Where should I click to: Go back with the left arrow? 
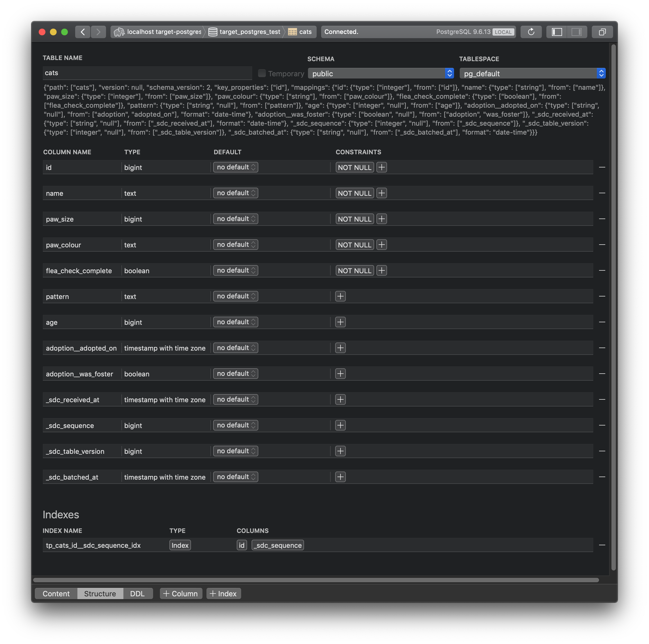[x=83, y=32]
